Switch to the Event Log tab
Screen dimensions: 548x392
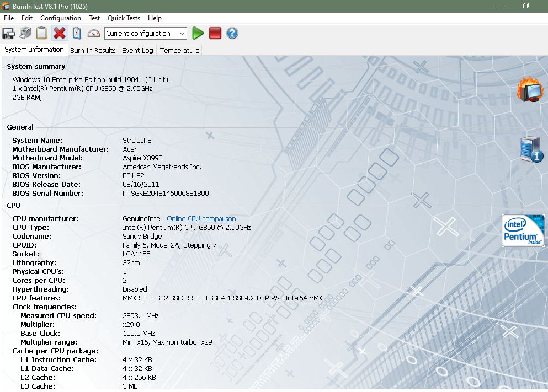(137, 50)
